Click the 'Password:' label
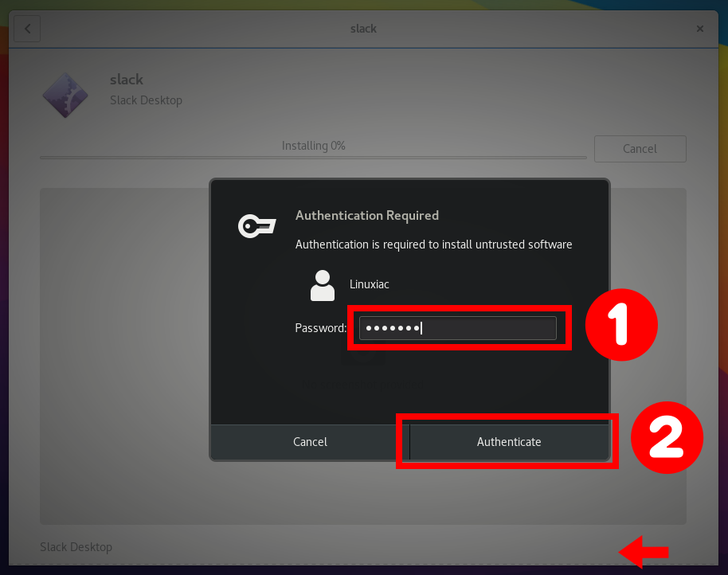 coord(321,328)
